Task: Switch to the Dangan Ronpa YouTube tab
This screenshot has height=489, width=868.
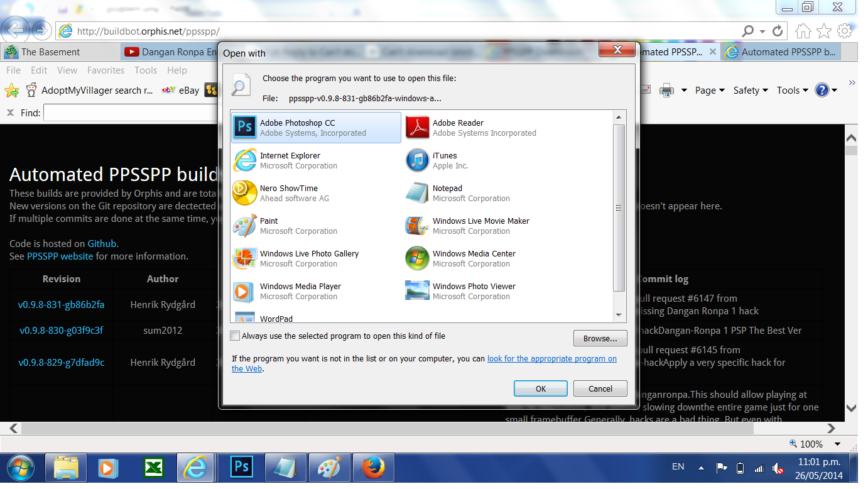Action: coord(170,52)
